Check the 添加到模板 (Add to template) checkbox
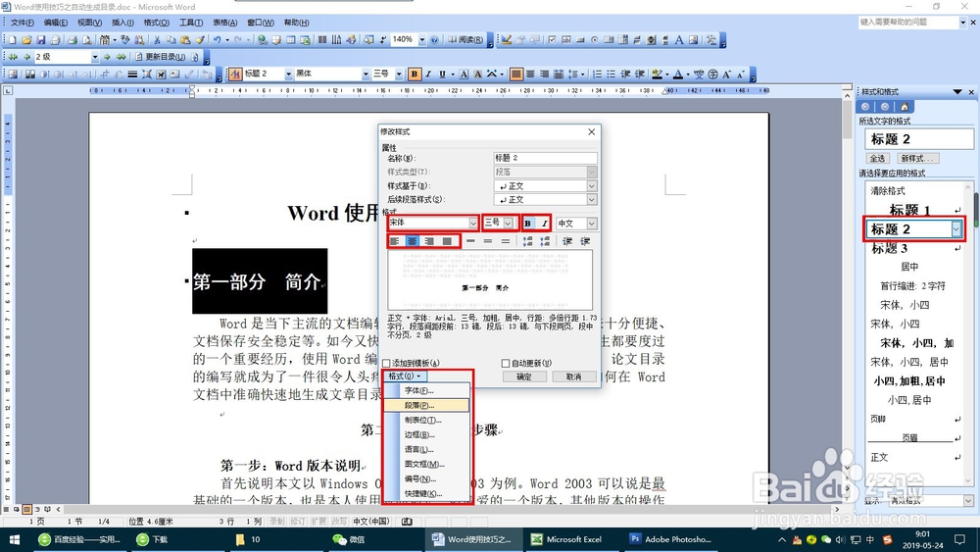Image resolution: width=980 pixels, height=552 pixels. click(x=386, y=363)
